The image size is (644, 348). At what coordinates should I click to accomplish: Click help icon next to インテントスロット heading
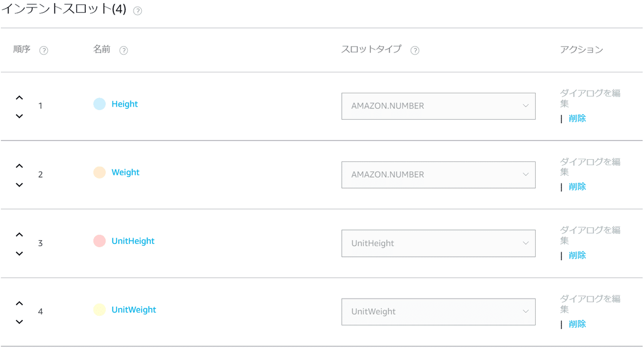pyautogui.click(x=137, y=11)
